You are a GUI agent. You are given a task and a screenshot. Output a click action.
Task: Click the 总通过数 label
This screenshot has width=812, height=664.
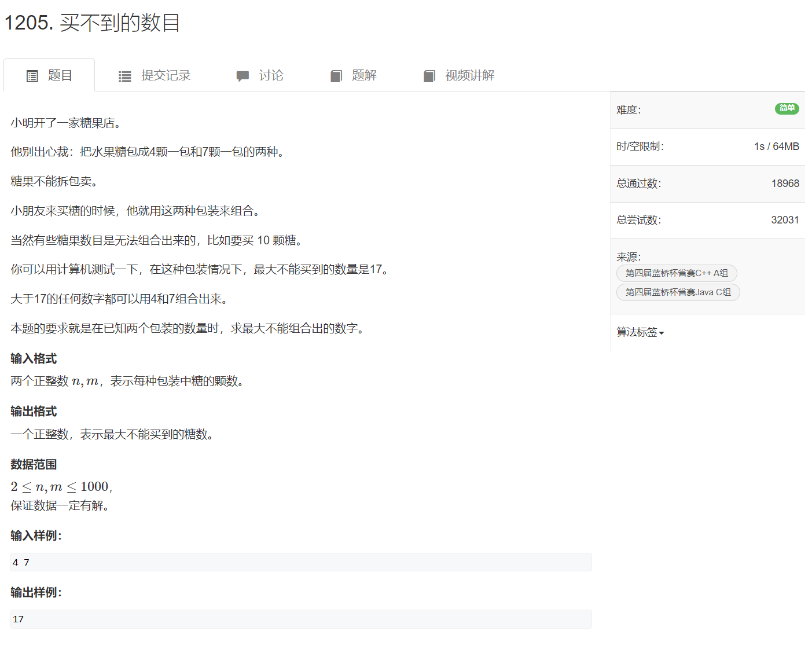pyautogui.click(x=638, y=184)
